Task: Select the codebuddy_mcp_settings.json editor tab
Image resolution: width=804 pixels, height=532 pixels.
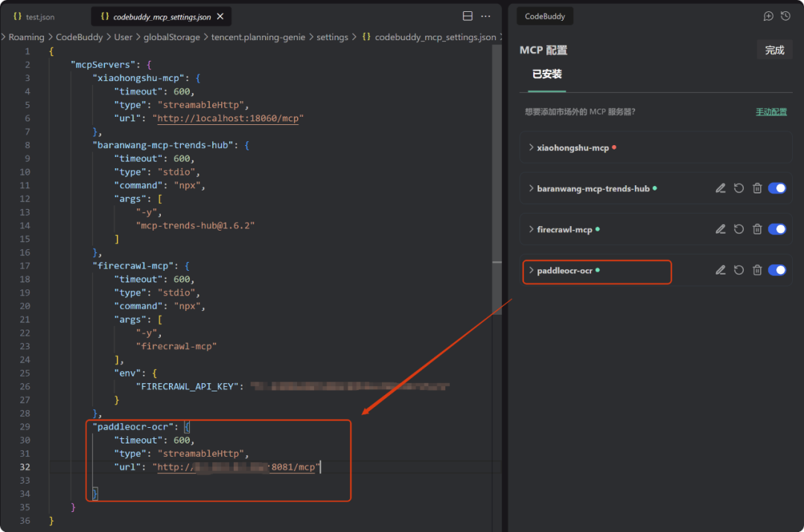Action: 161,17
